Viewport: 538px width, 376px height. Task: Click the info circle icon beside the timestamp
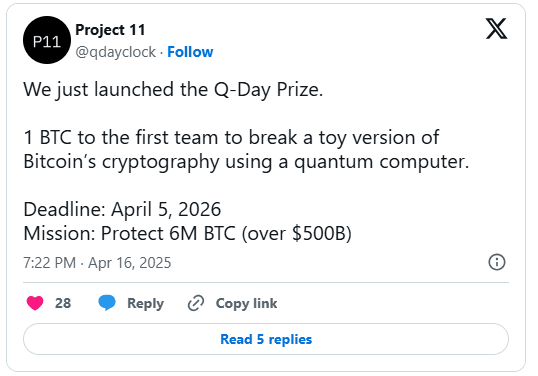(x=497, y=262)
